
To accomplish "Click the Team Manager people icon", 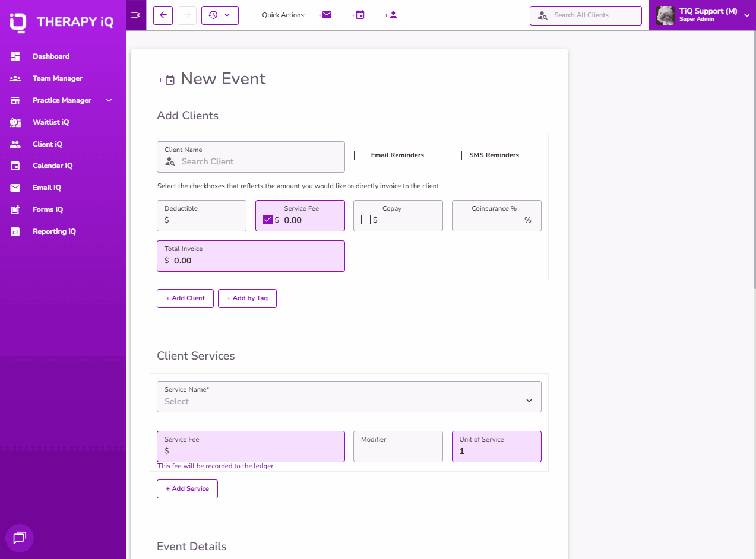I will (15, 78).
